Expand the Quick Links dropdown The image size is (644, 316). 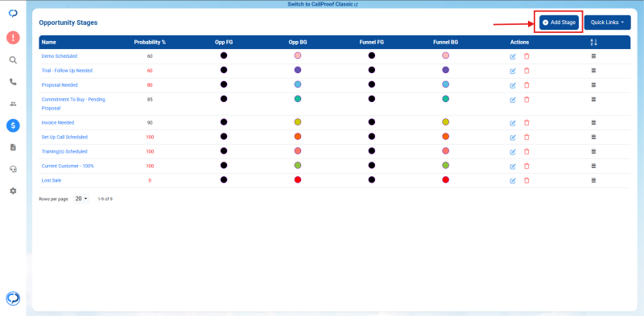point(608,23)
